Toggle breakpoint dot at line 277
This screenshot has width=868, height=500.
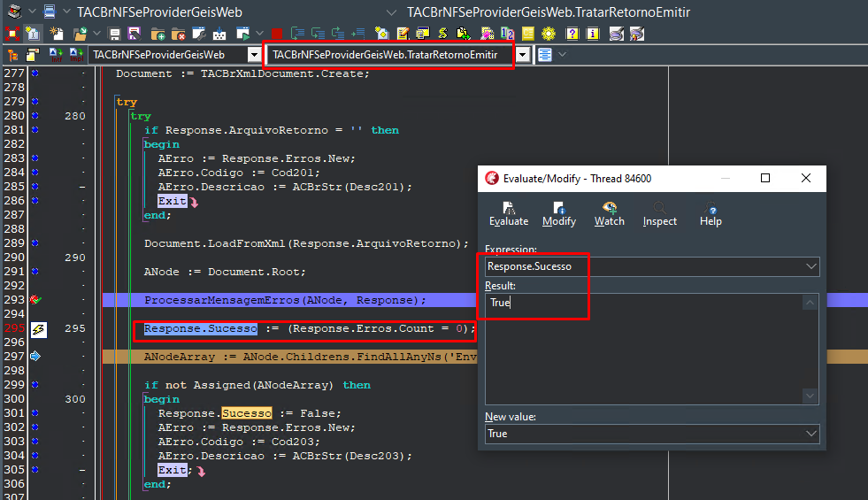pos(35,73)
